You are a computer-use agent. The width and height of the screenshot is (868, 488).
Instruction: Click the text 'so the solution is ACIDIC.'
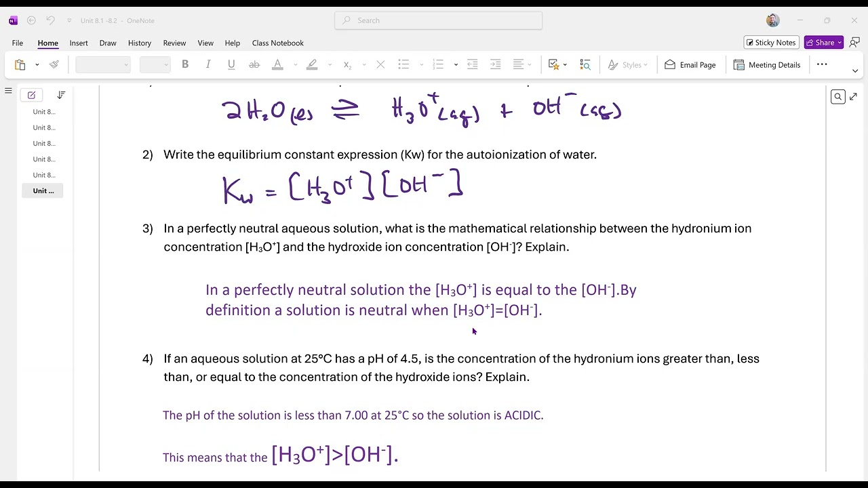tap(477, 415)
